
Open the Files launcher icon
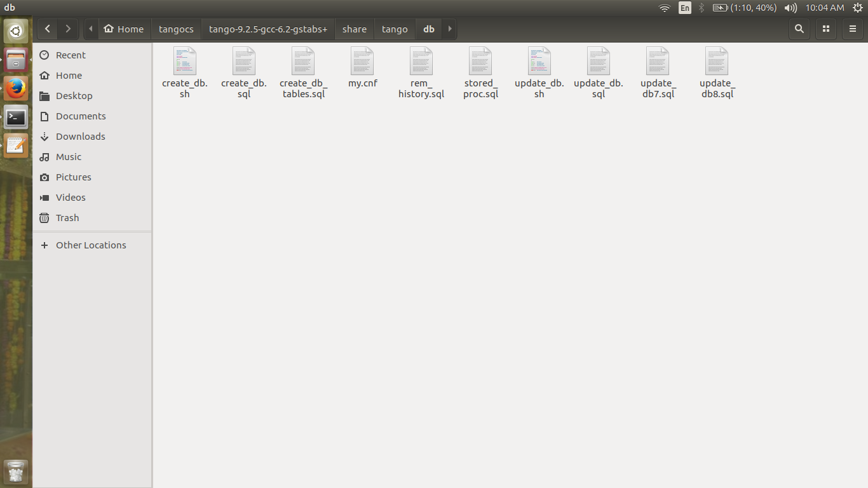coord(16,60)
